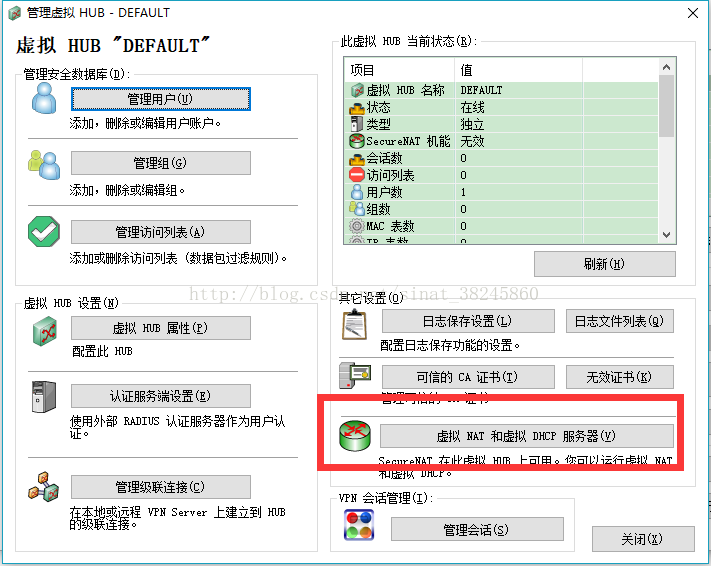711x566 pixels.
Task: Click the cascade connection icon beside 管理级联连接
Action: click(45, 487)
